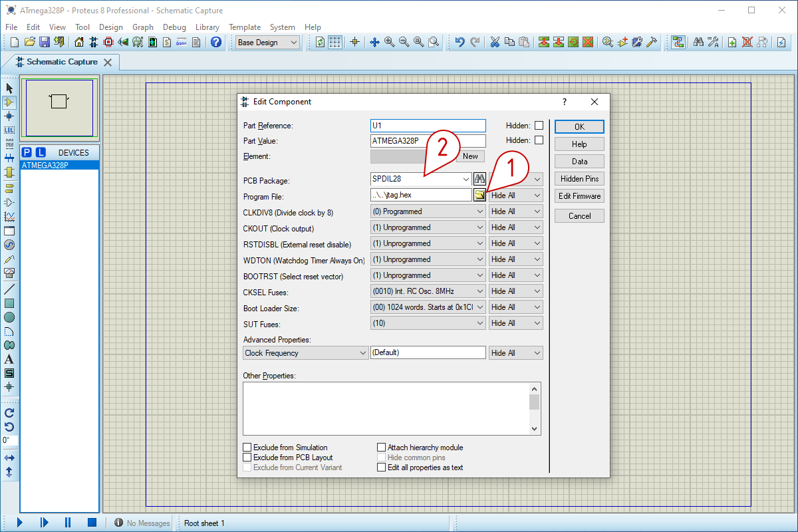Click the Redraw display icon
Screen dimensions: 798x532
pos(321,42)
